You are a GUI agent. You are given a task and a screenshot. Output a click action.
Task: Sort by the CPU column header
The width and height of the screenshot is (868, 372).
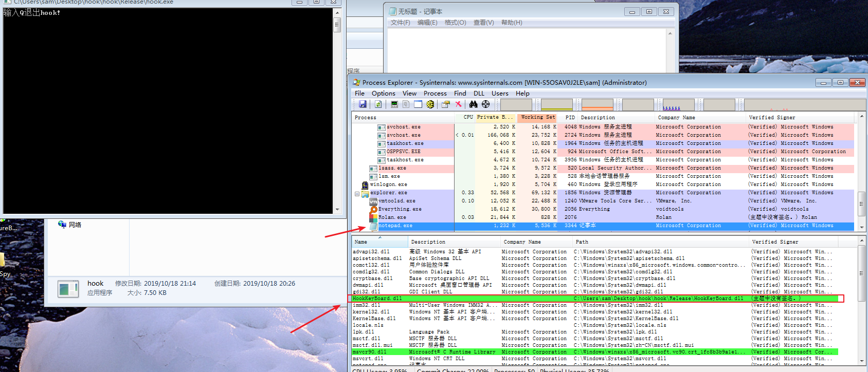pos(465,117)
